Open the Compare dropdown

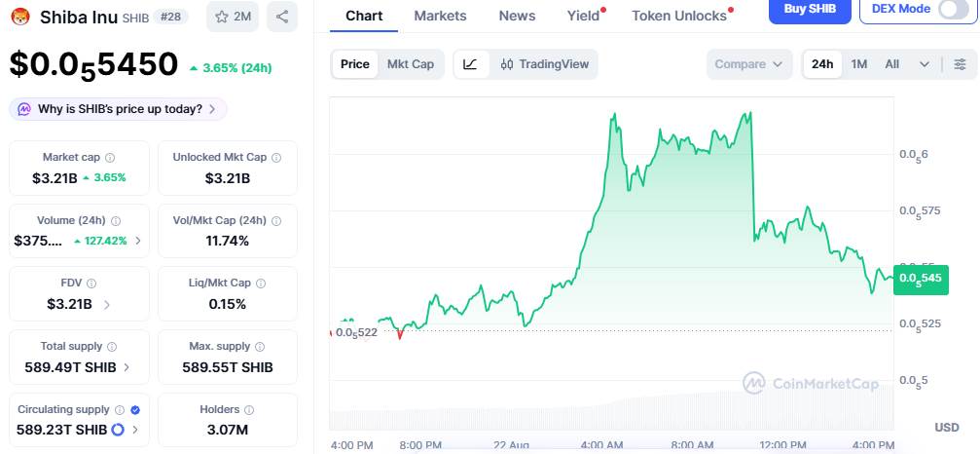(748, 63)
